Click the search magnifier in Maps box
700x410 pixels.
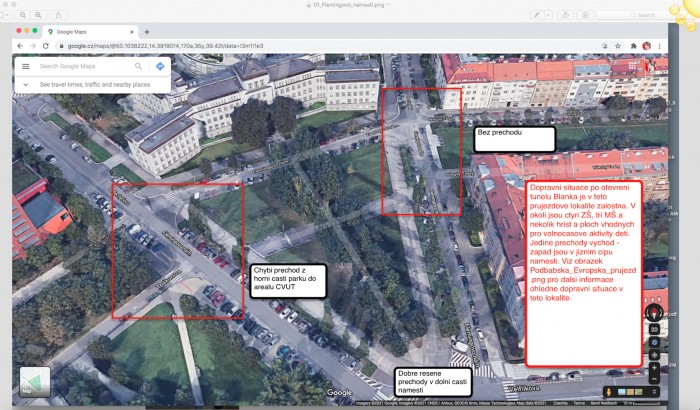click(x=138, y=66)
